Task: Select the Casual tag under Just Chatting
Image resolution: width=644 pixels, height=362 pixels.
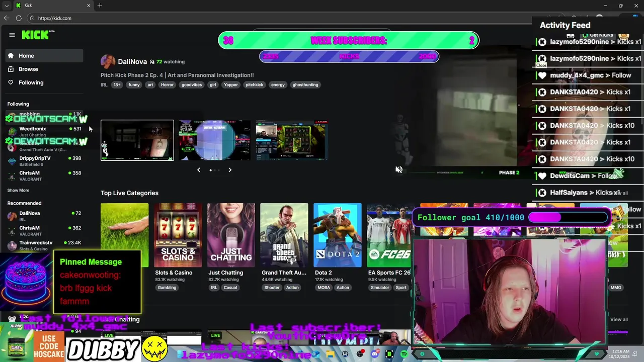Action: coord(230,288)
